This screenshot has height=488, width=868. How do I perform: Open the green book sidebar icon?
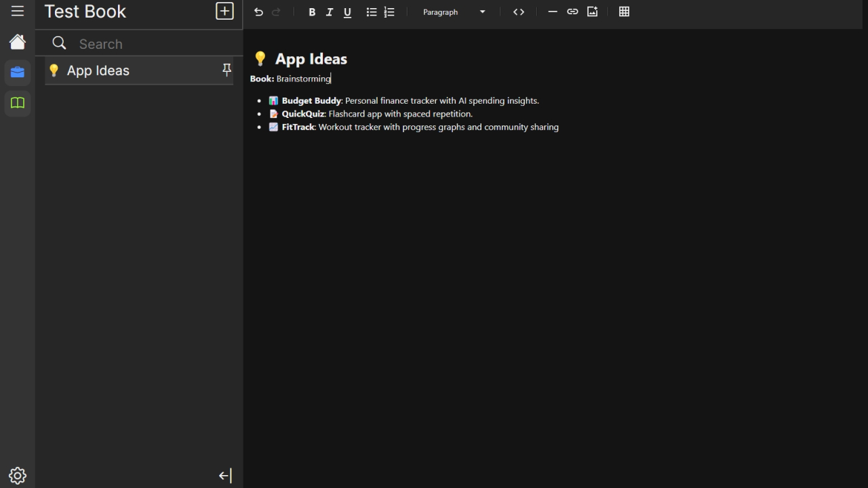[x=18, y=103]
